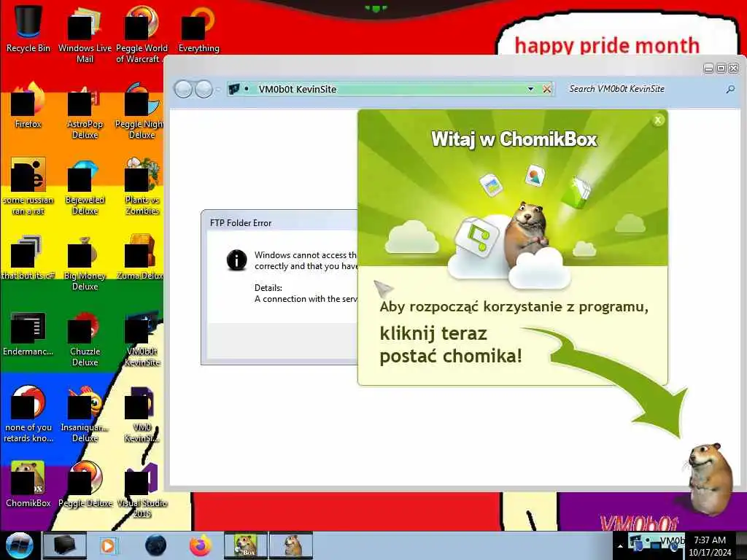Select the 'some russian ran a rat' icon

28,186
